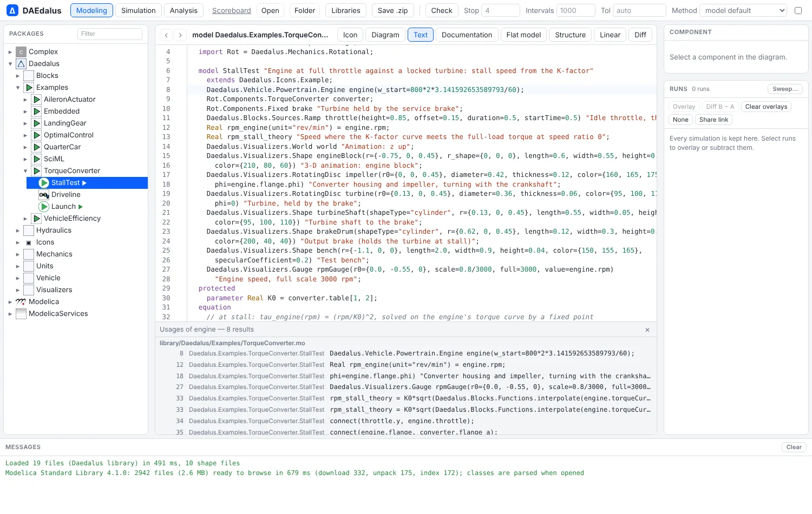Toggle the checkbox beside the Method selector
This screenshot has height=514, width=812.
click(x=798, y=10)
